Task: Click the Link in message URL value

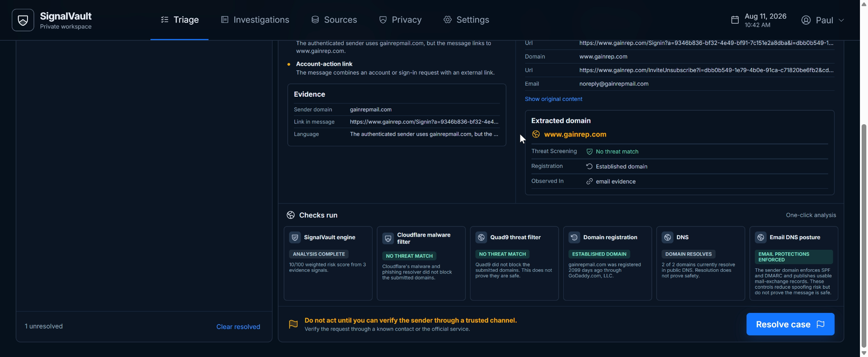Action: [x=424, y=122]
